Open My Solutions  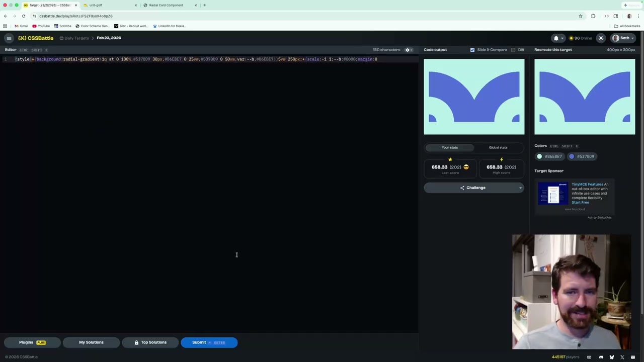click(x=91, y=342)
